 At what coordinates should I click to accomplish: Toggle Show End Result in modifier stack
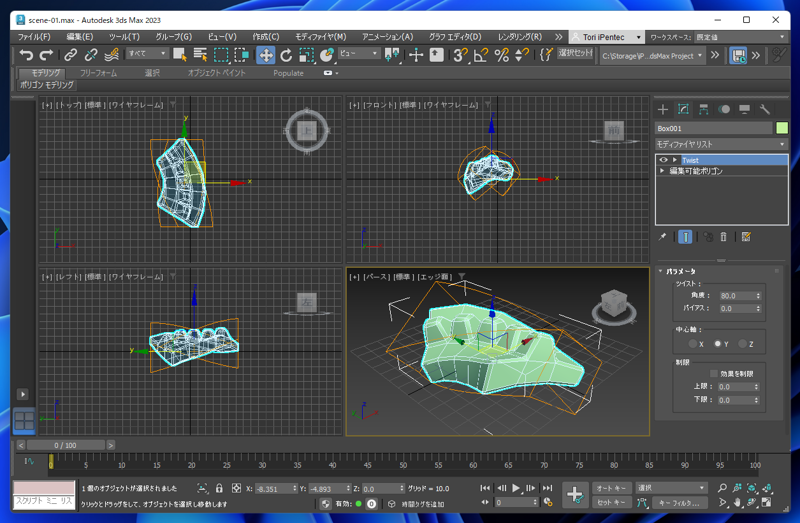(x=685, y=237)
